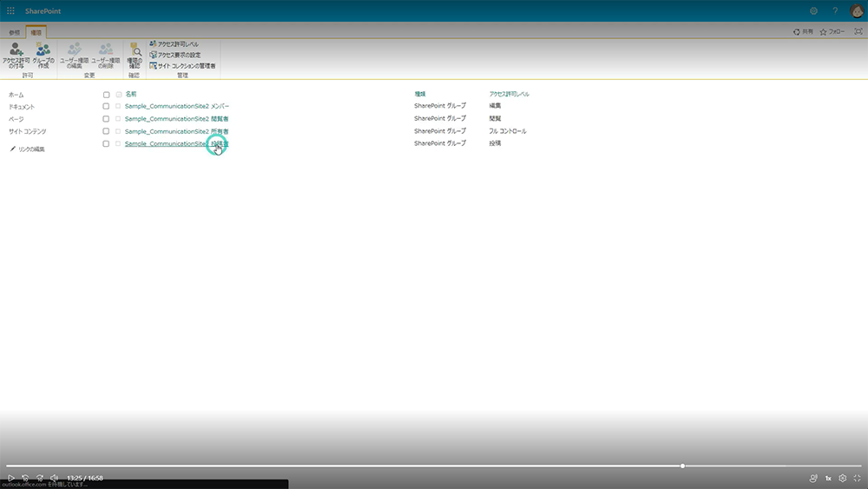Screen dimensions: 868x489
Task: Play the video
Action: [11, 478]
